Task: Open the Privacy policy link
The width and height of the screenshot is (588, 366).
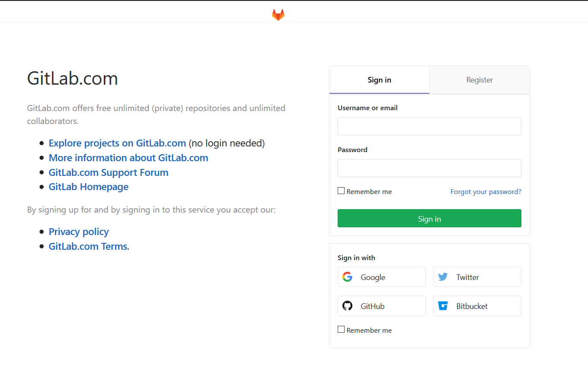Action: click(79, 232)
